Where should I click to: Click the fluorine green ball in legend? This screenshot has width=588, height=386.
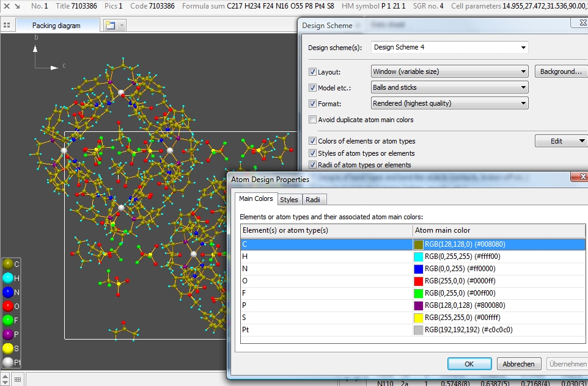7,320
